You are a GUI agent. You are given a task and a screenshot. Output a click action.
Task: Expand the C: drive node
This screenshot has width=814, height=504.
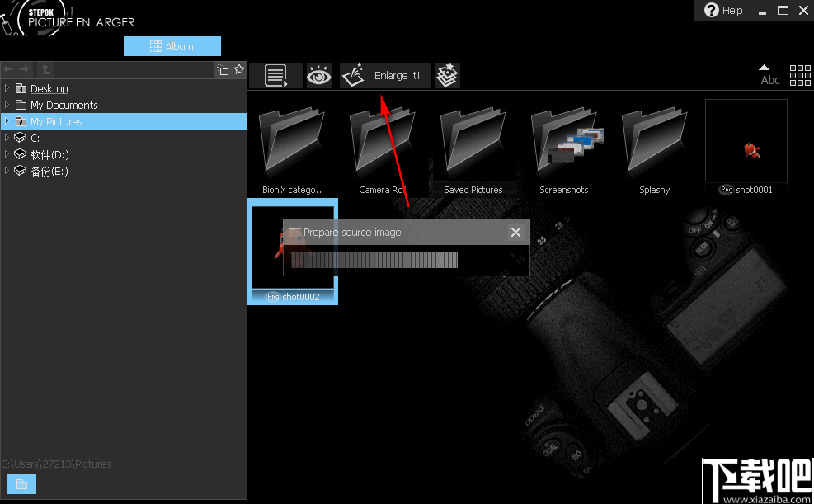(x=7, y=138)
